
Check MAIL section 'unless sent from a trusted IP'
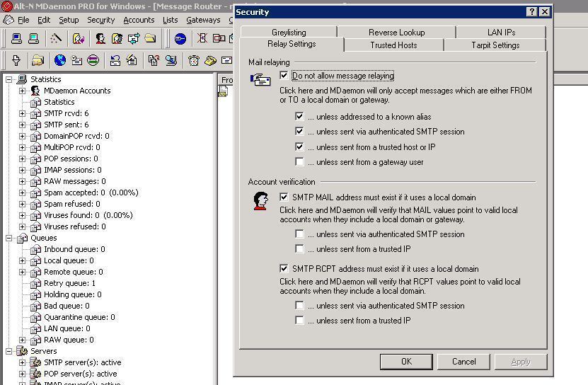pos(299,249)
